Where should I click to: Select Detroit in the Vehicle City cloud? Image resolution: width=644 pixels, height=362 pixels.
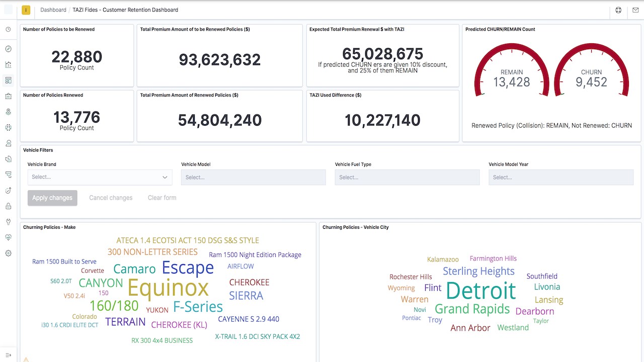point(480,291)
